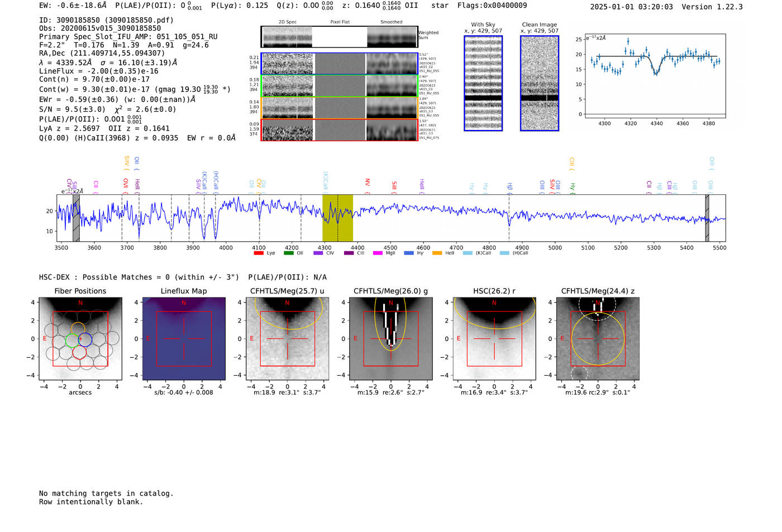Click the timestamp 2025-01-01 03:20:03

(632, 7)
